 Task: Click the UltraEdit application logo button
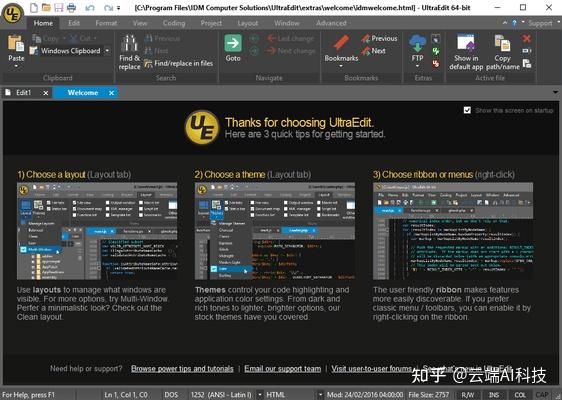(13, 13)
